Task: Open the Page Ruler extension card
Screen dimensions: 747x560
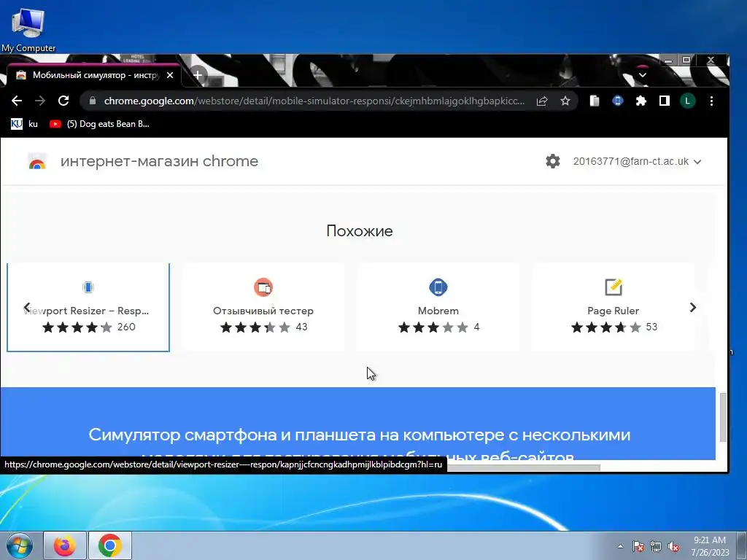Action: pos(613,307)
